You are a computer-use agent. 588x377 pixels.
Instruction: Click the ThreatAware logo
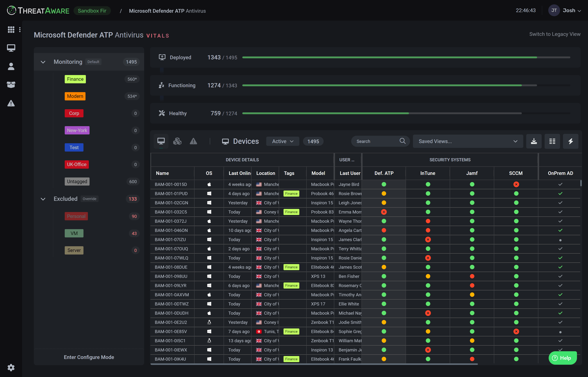point(38,10)
